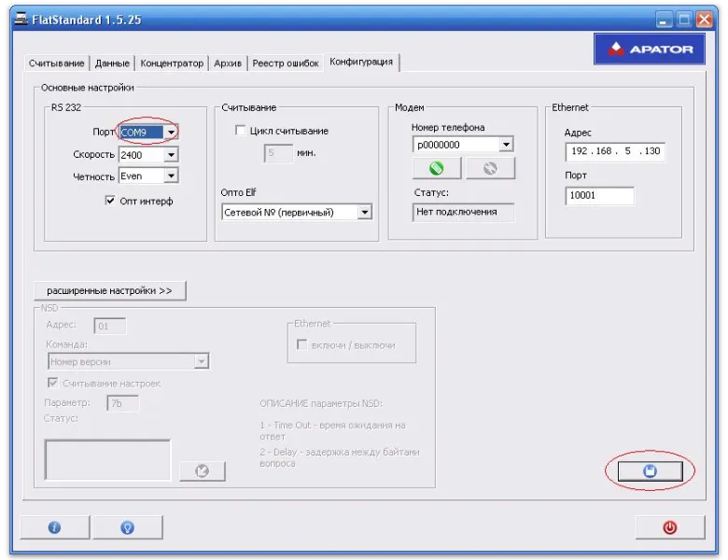
Task: Click the APATOR logo
Action: (650, 49)
